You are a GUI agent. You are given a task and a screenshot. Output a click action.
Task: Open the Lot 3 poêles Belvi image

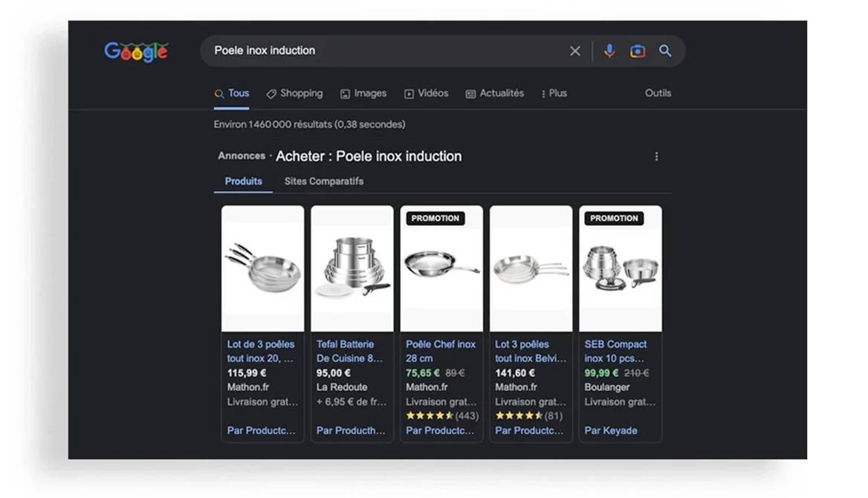531,268
